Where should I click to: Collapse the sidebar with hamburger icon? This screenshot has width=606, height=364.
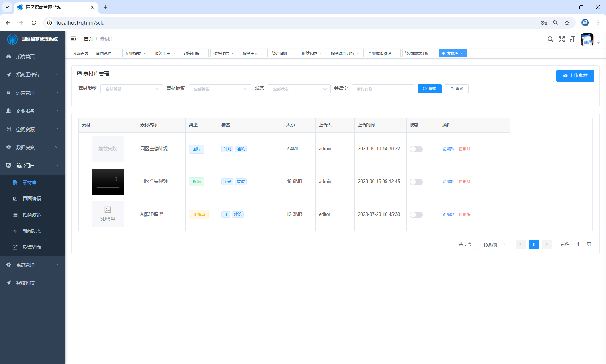click(73, 39)
